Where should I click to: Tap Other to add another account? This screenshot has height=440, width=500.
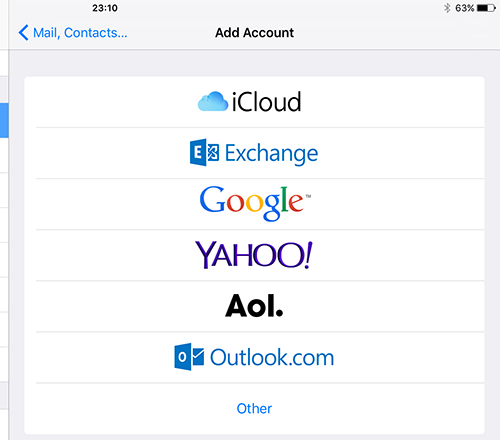point(254,408)
